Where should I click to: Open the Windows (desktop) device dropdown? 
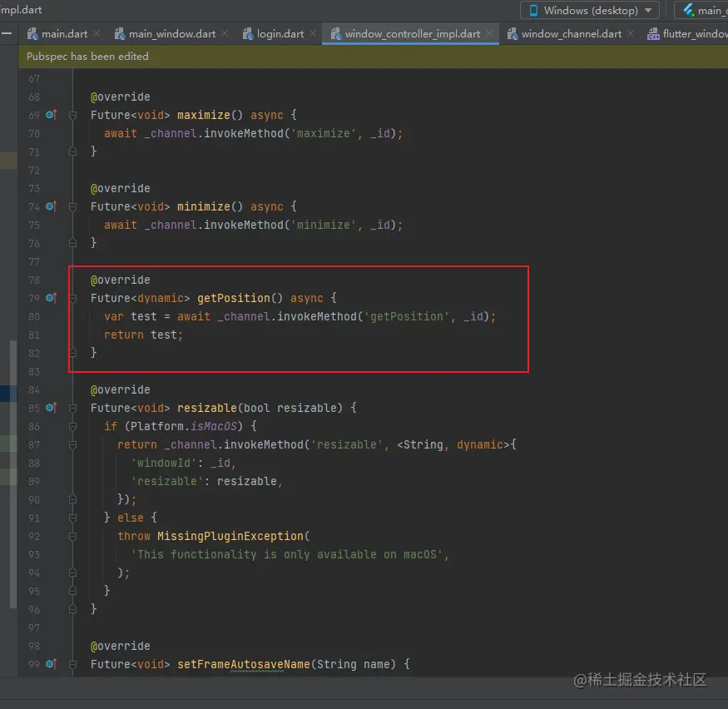[590, 10]
